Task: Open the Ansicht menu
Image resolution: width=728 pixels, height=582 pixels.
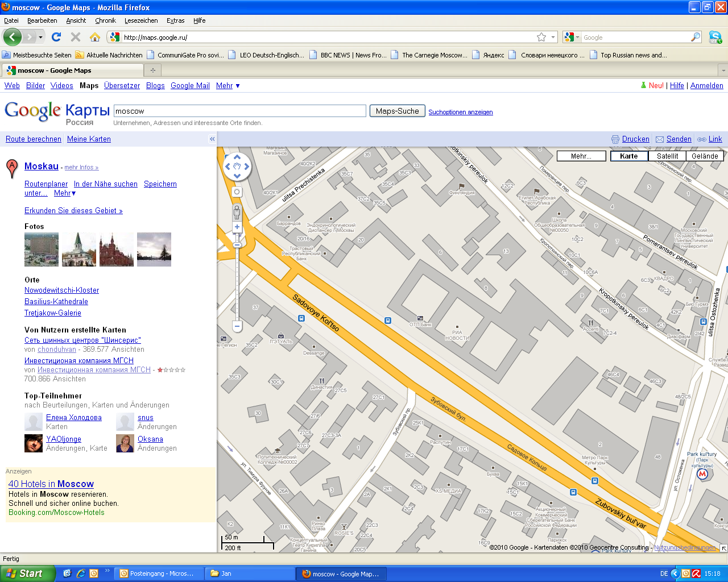Action: [76, 20]
